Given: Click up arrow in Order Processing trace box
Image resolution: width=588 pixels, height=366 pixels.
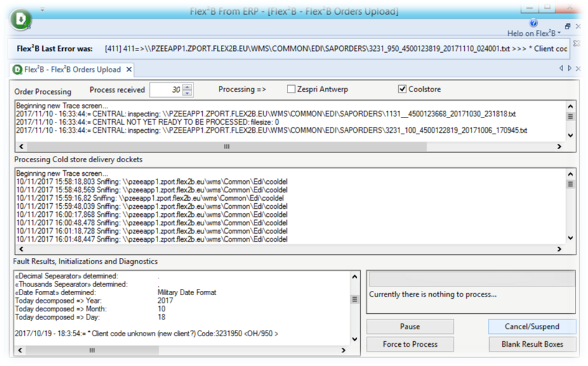Looking at the screenshot, I should pyautogui.click(x=571, y=106).
